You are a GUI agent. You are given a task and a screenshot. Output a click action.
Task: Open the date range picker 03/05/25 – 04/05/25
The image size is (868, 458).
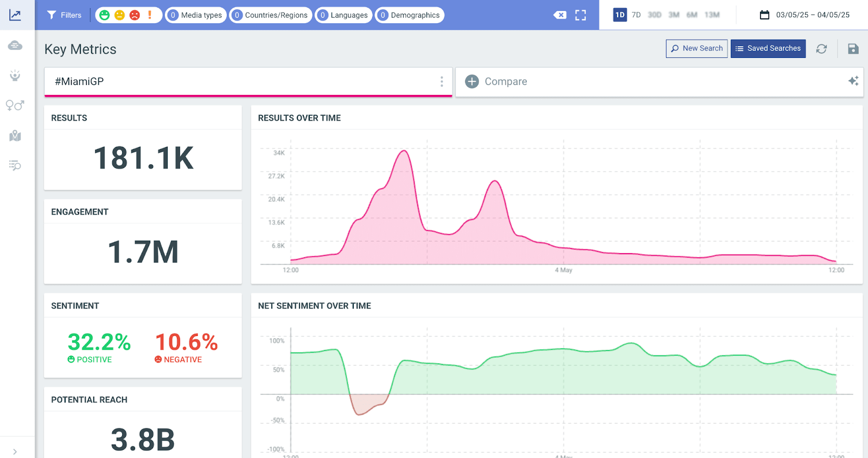(805, 15)
